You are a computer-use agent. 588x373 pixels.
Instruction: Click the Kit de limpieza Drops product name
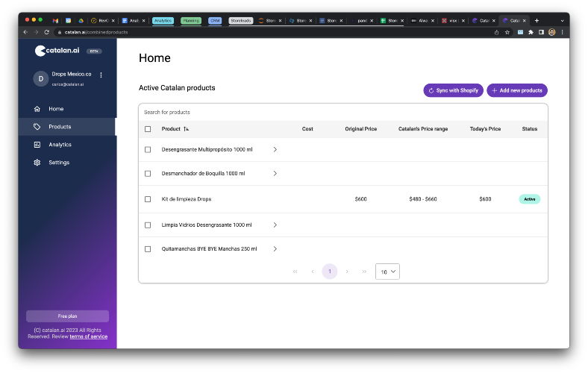(x=187, y=199)
